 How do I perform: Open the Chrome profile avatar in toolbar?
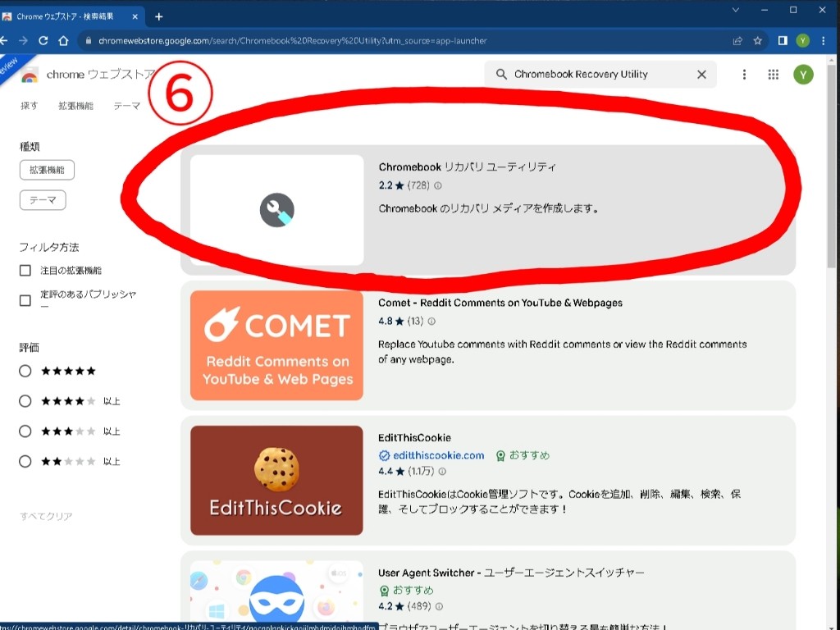pyautogui.click(x=802, y=41)
